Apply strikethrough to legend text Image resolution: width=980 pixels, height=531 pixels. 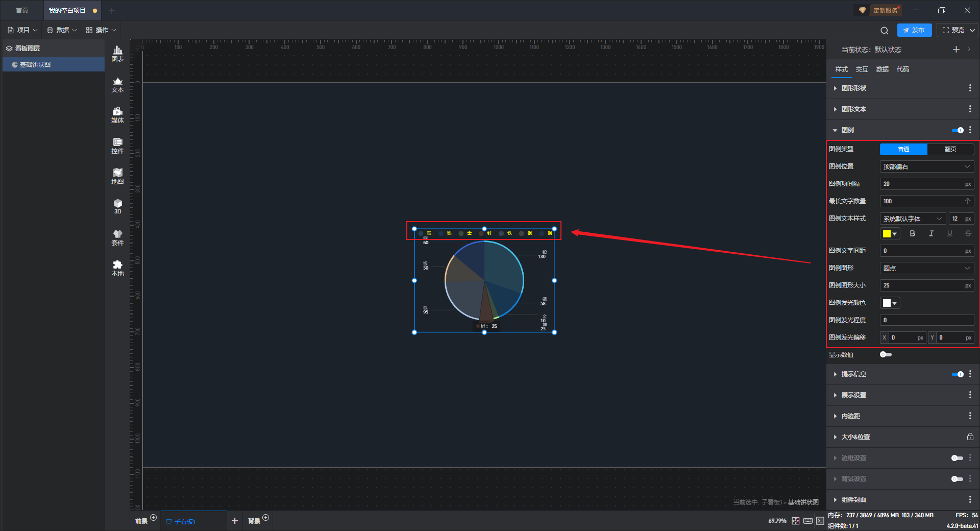pyautogui.click(x=968, y=234)
